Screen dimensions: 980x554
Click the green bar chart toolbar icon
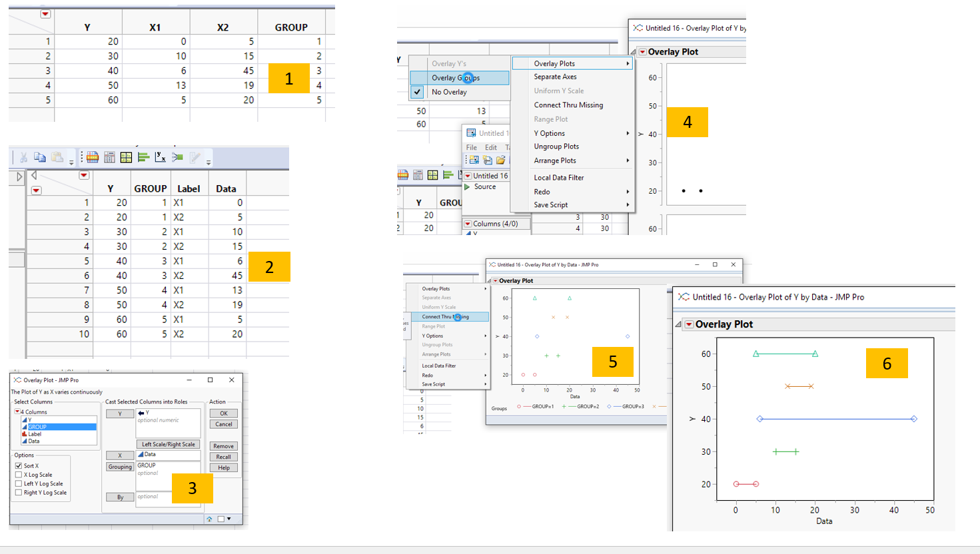(145, 159)
